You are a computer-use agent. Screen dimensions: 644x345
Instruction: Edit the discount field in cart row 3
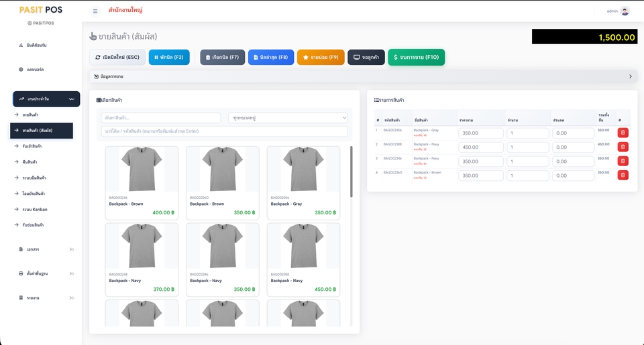(x=574, y=161)
